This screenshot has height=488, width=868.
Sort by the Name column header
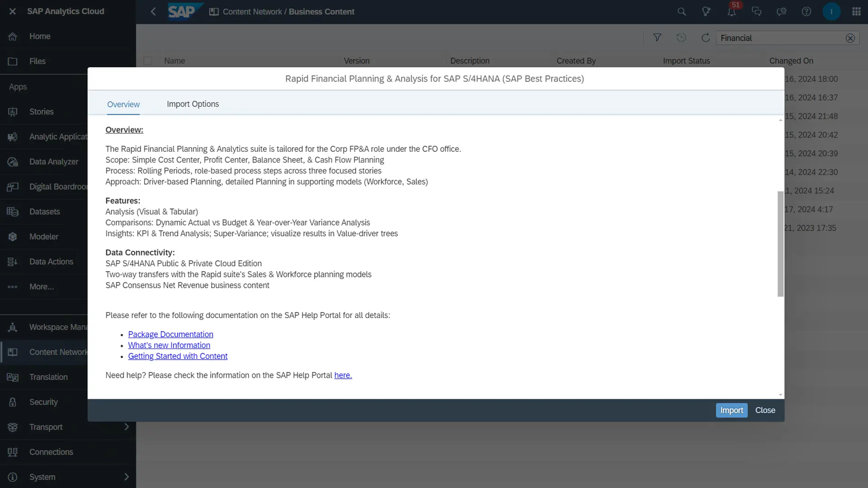[175, 61]
